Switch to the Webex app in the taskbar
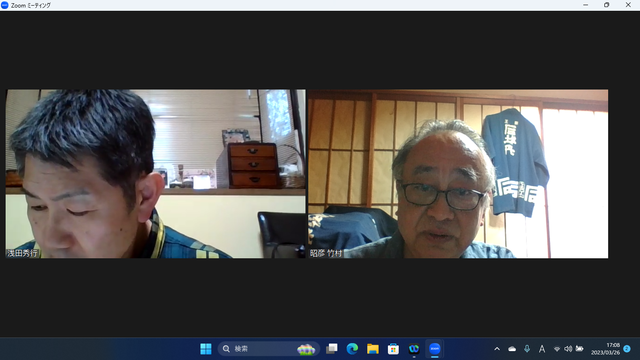 414,349
